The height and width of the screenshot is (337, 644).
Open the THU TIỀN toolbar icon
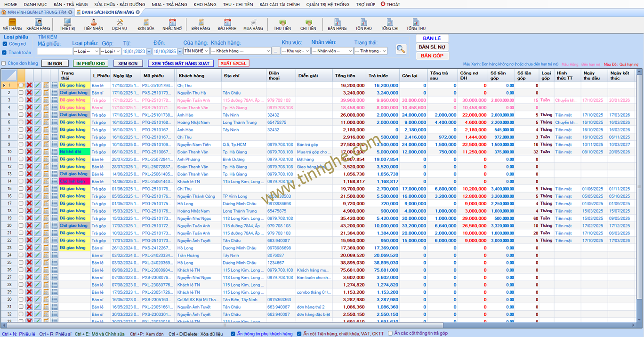point(282,24)
